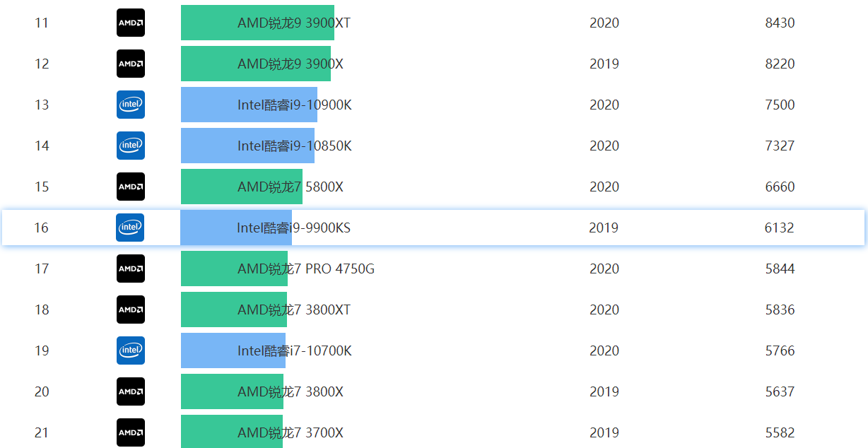The image size is (868, 448).
Task: Click the Intel logo beside i9-10850K
Action: [131, 146]
